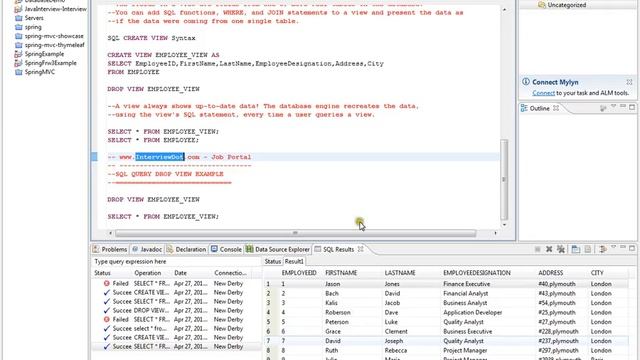The width and height of the screenshot is (640, 360).
Task: Remove all visible results in SQL Results
Action: (x=561, y=249)
